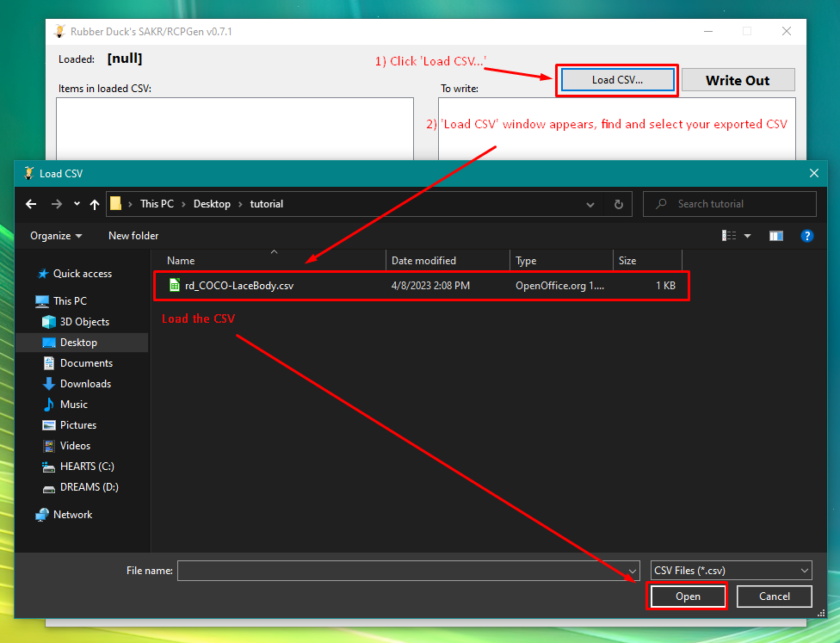Go back using the Back arrow

(31, 204)
